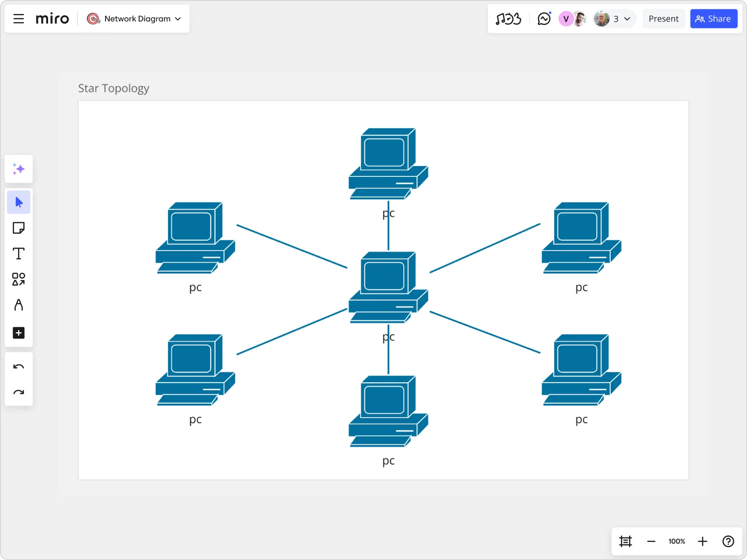Screen dimensions: 747x560
Task: Click the pc label under upper-left computer
Action: pos(195,287)
